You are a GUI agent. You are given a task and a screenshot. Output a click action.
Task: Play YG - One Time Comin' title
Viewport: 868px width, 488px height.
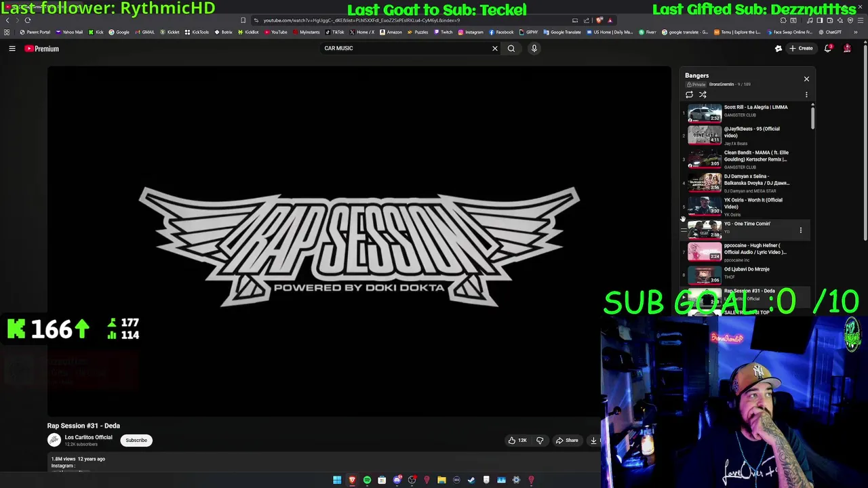tap(747, 224)
